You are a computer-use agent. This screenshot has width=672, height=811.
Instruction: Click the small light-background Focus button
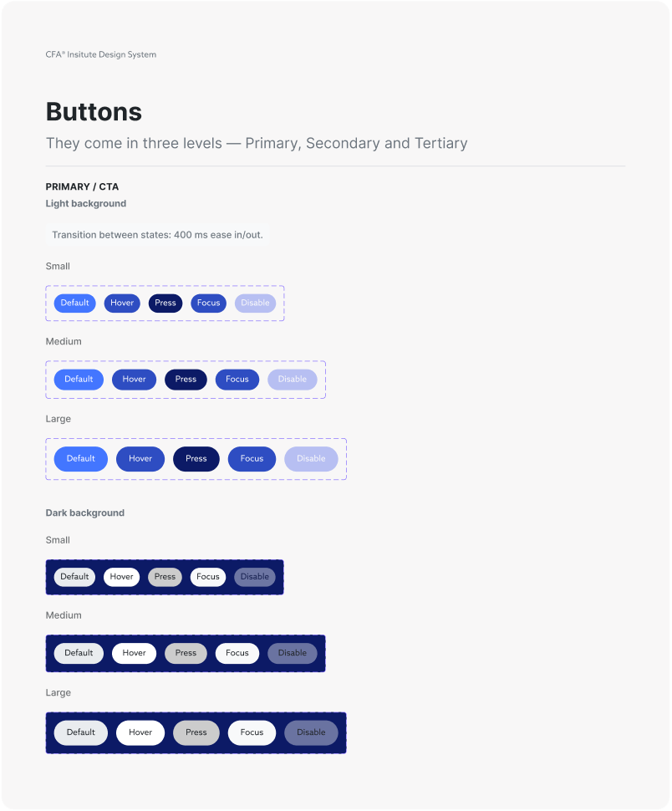click(208, 303)
